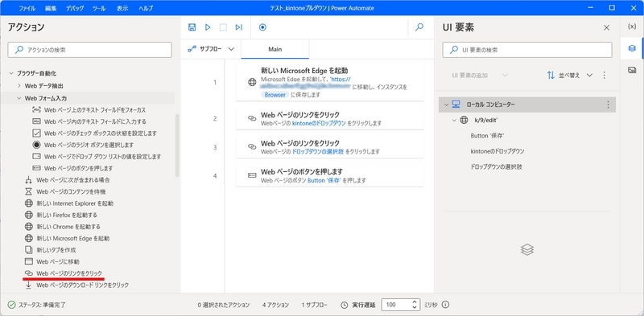This screenshot has width=644, height=316.
Task: Open the dropdown arrow beside UI 要素の追加
Action: pos(505,76)
